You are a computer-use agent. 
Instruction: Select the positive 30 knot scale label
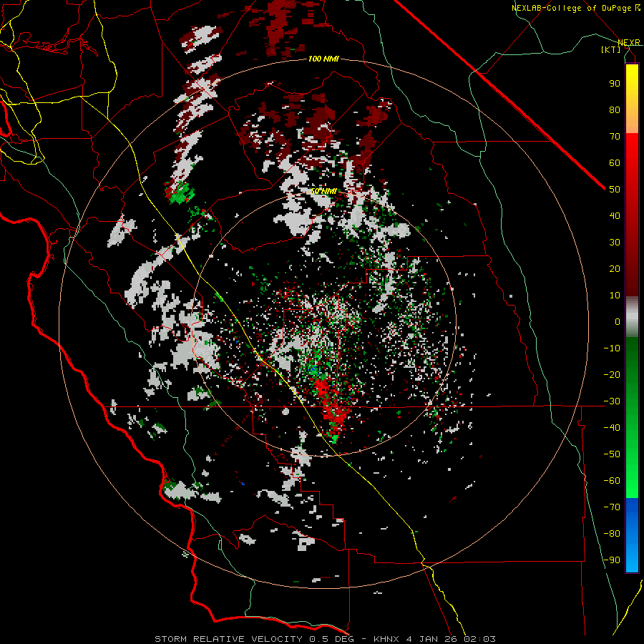615,243
